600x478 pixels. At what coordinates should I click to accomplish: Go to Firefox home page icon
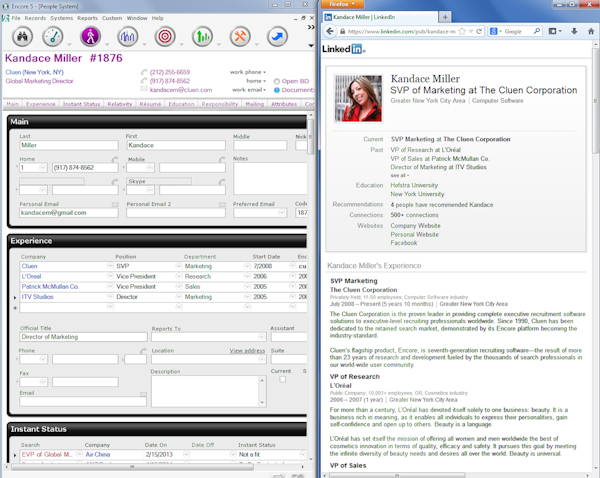tap(591, 31)
